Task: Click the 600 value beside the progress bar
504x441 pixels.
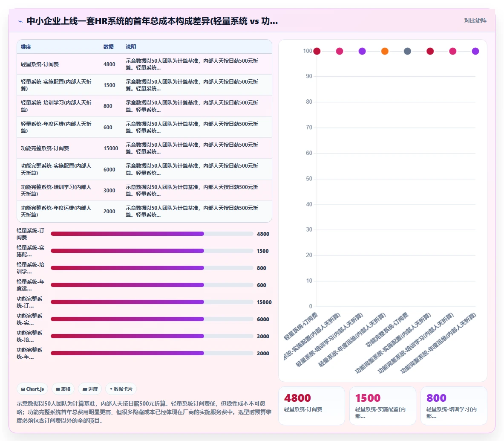Action: (x=262, y=285)
